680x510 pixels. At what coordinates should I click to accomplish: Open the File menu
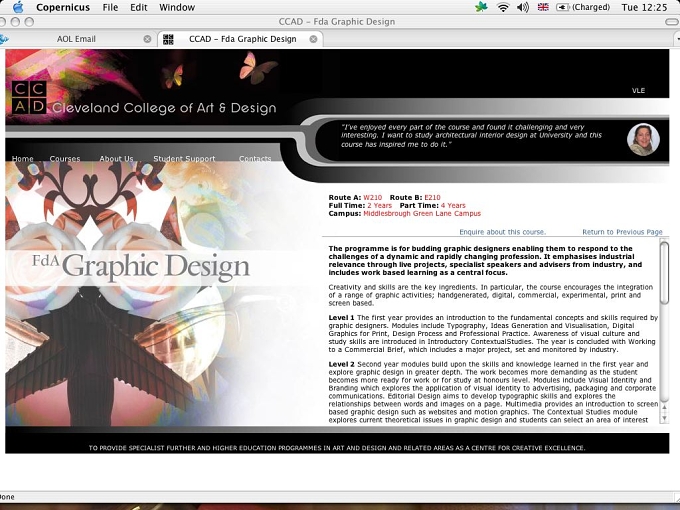coord(110,7)
